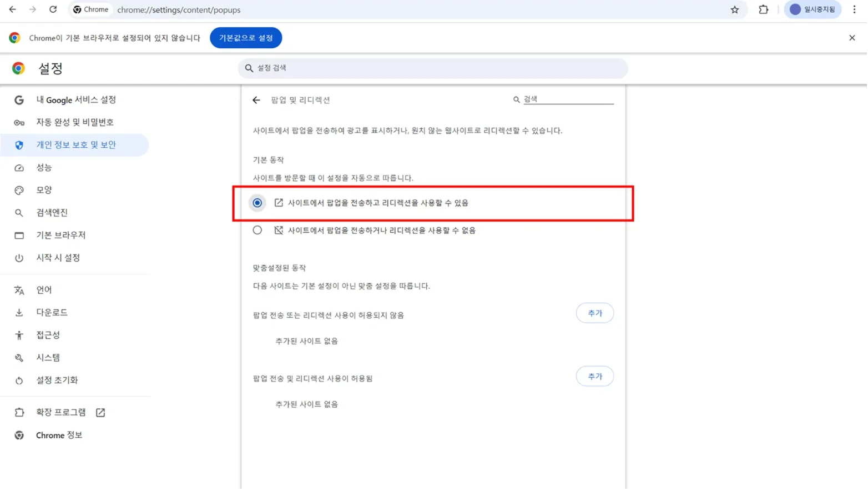The height and width of the screenshot is (491, 868).
Task: Open 자동 완성 및 비밀번호 settings
Action: coord(75,122)
